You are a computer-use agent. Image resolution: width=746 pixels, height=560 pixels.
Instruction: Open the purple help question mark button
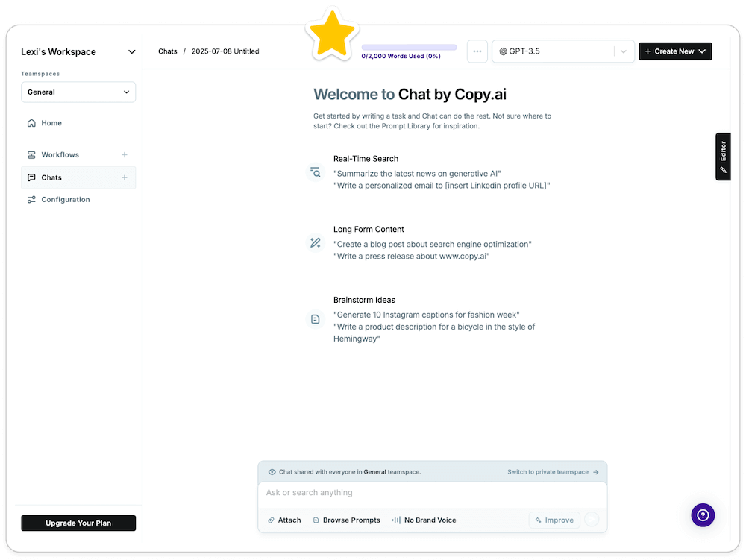tap(703, 515)
